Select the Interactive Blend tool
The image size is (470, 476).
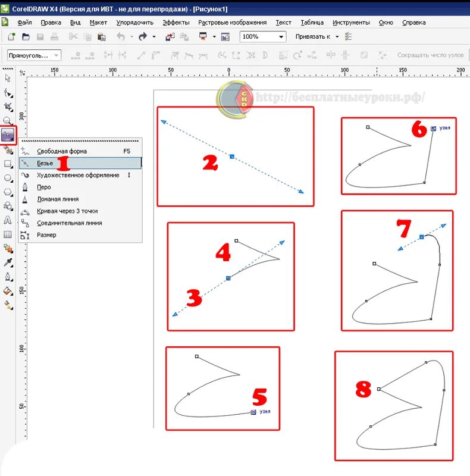pyautogui.click(x=8, y=248)
